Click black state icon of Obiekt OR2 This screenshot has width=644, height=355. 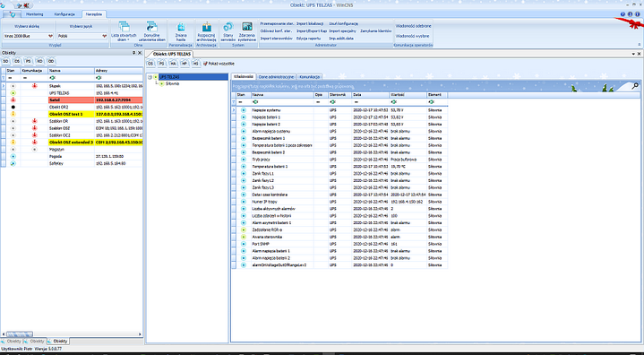pos(13,108)
